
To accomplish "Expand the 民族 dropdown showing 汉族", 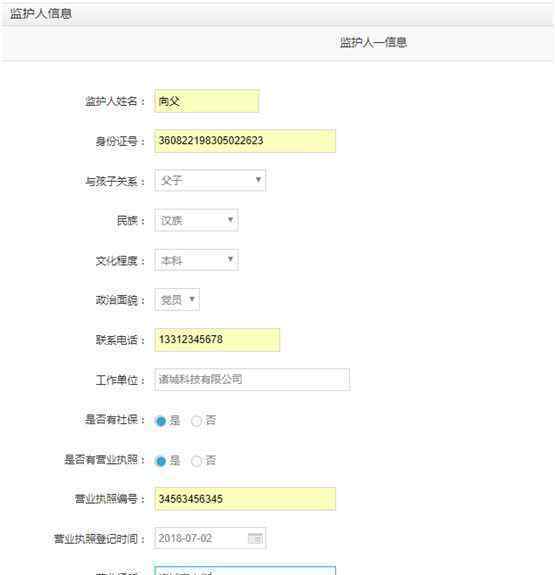I will 196,220.
